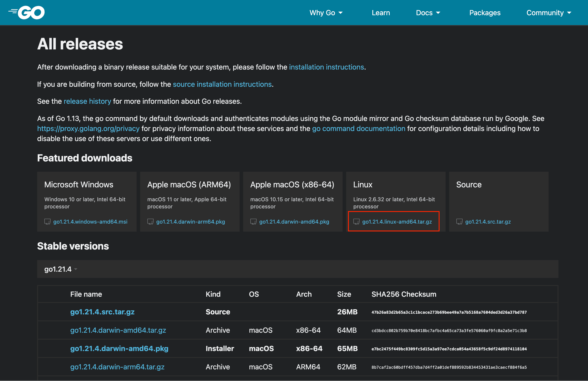
Task: Open the go command documentation link
Action: (x=358, y=129)
